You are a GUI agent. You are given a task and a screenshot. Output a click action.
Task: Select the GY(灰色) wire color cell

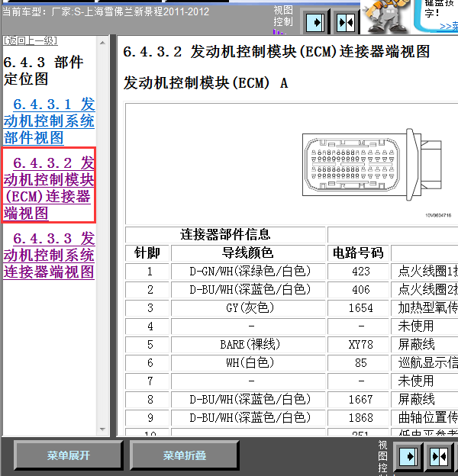[x=250, y=308]
